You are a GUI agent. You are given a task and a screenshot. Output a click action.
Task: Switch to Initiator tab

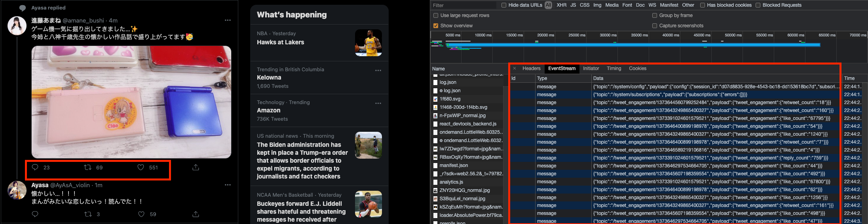tap(591, 68)
